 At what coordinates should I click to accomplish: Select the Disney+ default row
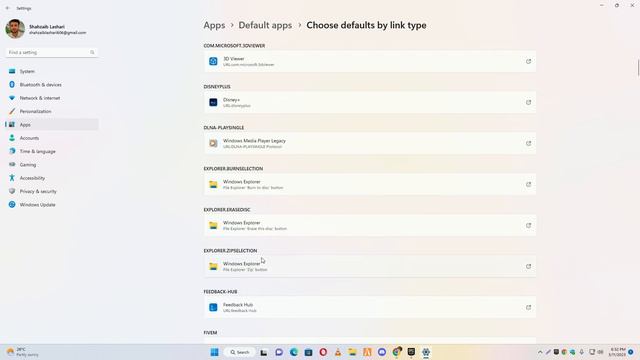370,102
